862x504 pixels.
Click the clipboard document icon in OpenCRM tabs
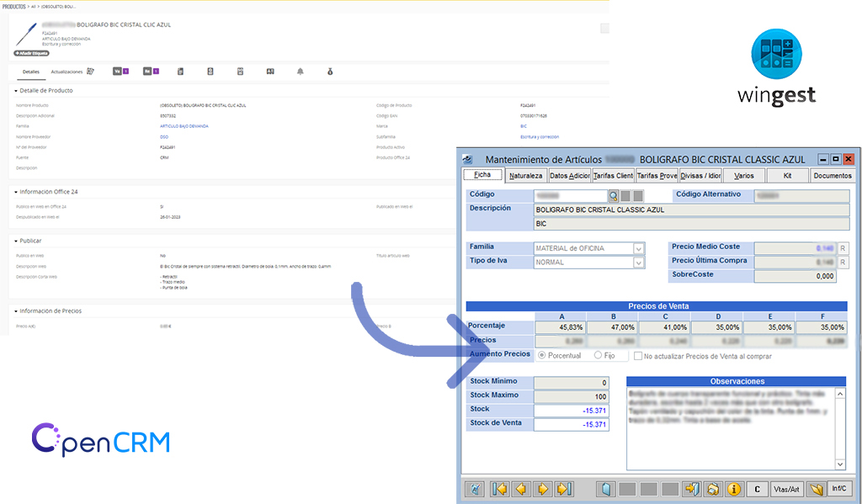[x=180, y=72]
